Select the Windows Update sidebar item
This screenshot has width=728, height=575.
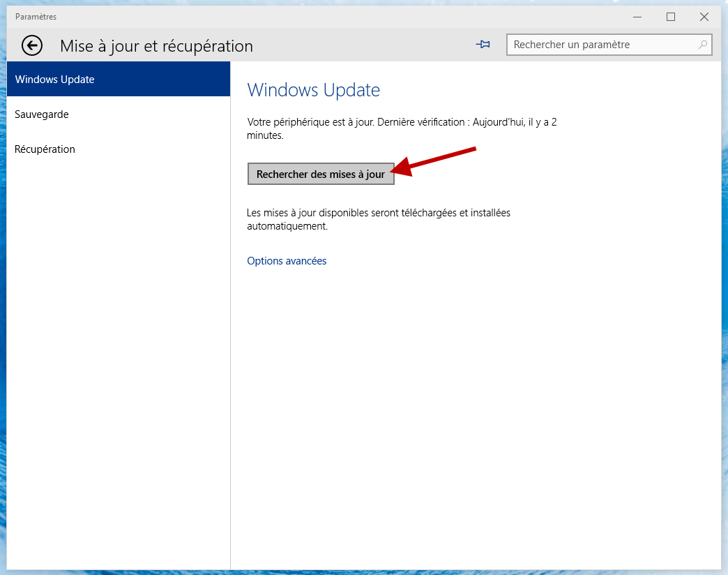click(119, 79)
